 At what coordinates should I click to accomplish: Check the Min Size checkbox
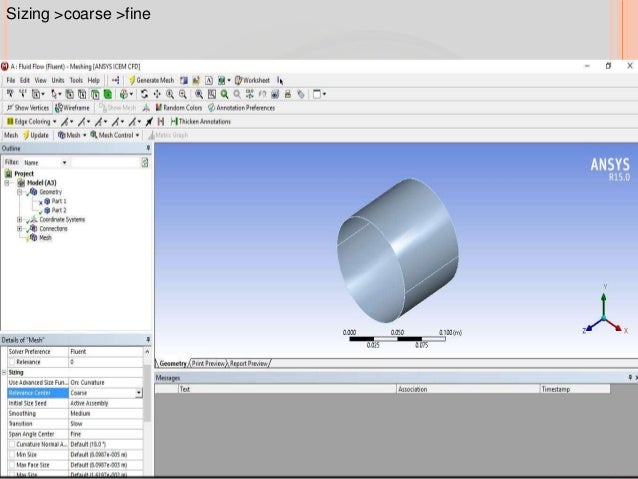[12, 455]
